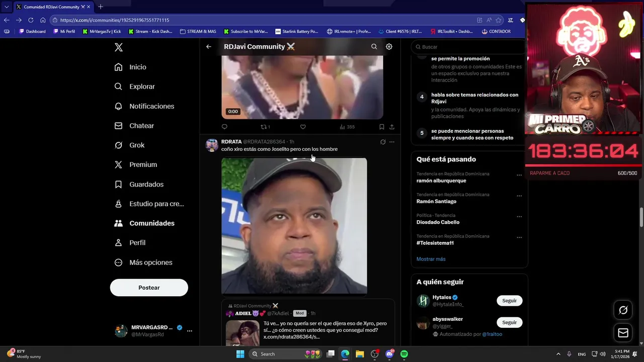Image resolution: width=644 pixels, height=362 pixels.
Task: Open RDRATA username link
Action: 231,142
